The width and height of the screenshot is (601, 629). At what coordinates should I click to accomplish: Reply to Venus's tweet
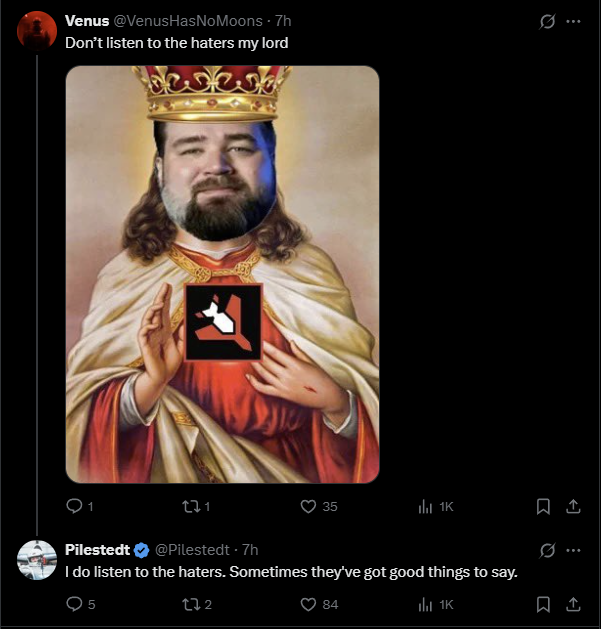point(73,507)
